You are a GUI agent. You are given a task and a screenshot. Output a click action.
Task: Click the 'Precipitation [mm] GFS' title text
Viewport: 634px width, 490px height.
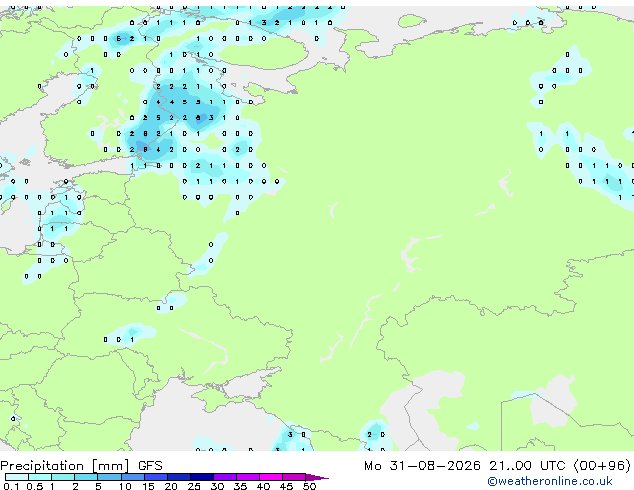(x=81, y=466)
